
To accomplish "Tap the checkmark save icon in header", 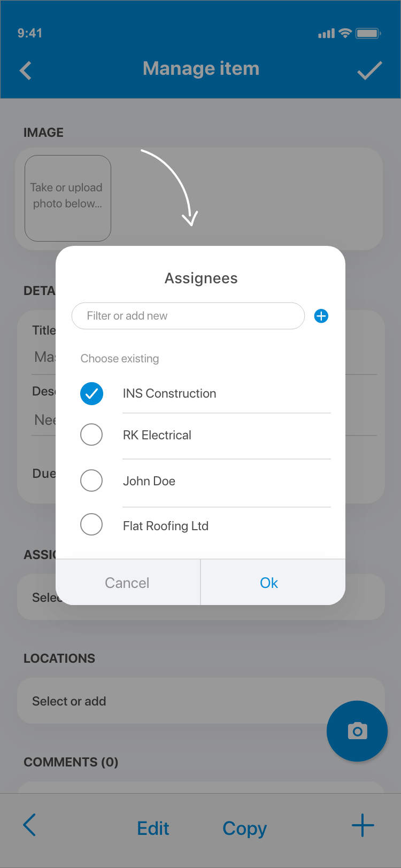I will pos(369,71).
